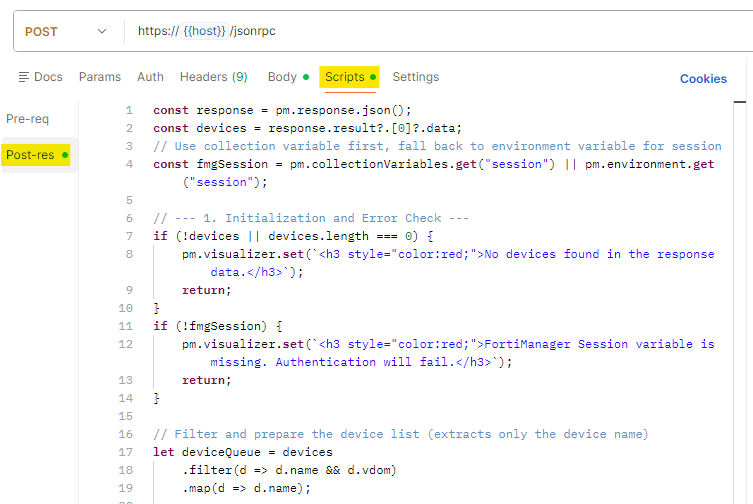Click the return statement on line 13

point(206,380)
